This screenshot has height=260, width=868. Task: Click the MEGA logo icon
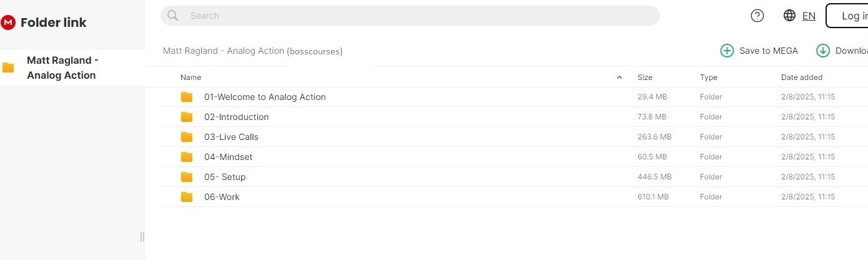[8, 22]
